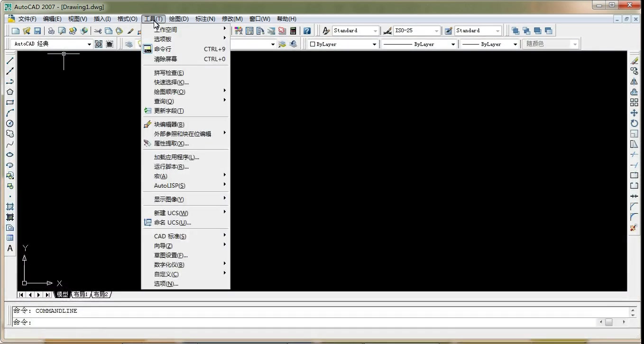Open the 文件(F) menu
Viewport: 644px width, 344px height.
pyautogui.click(x=27, y=19)
